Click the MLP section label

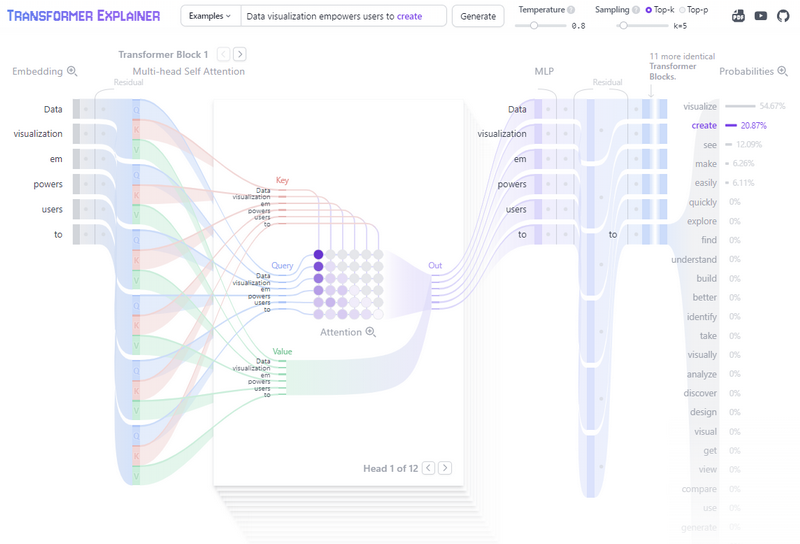pyautogui.click(x=544, y=71)
